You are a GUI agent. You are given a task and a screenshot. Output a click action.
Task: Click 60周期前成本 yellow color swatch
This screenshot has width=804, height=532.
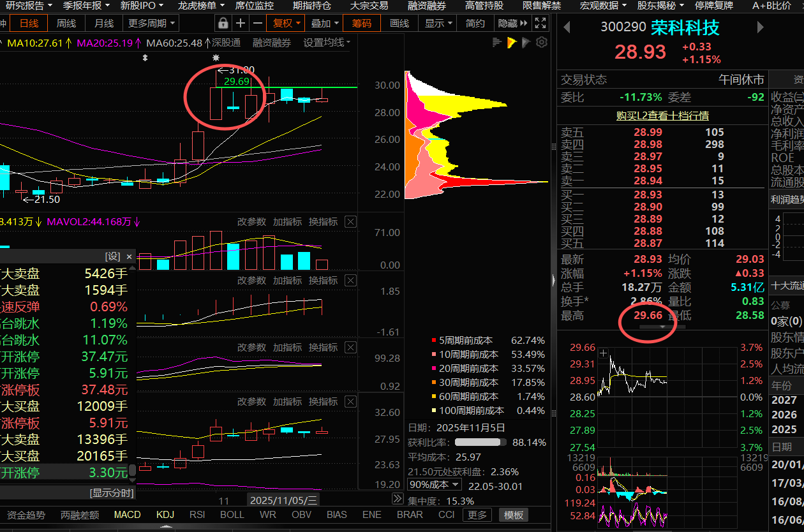pos(434,397)
